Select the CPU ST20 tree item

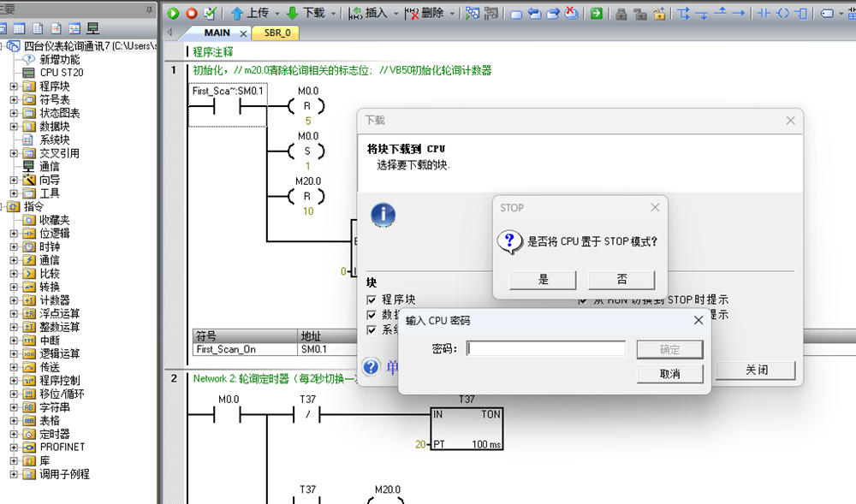[62, 73]
